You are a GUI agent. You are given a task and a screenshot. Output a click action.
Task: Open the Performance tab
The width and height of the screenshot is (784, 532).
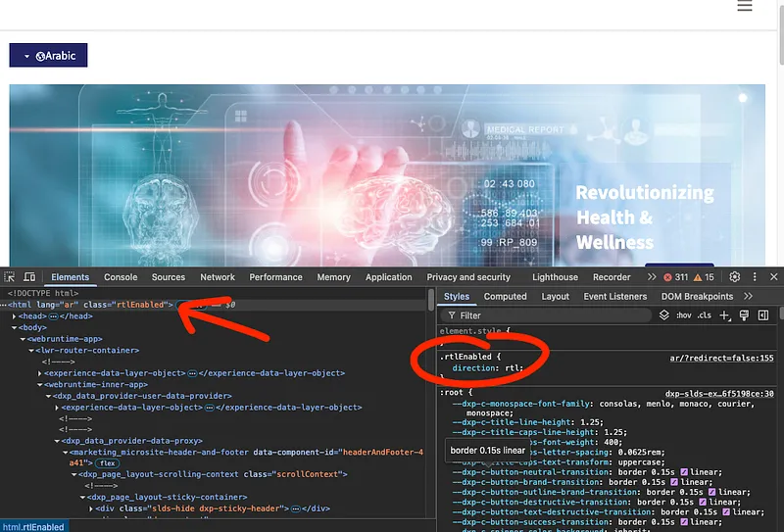tap(276, 277)
